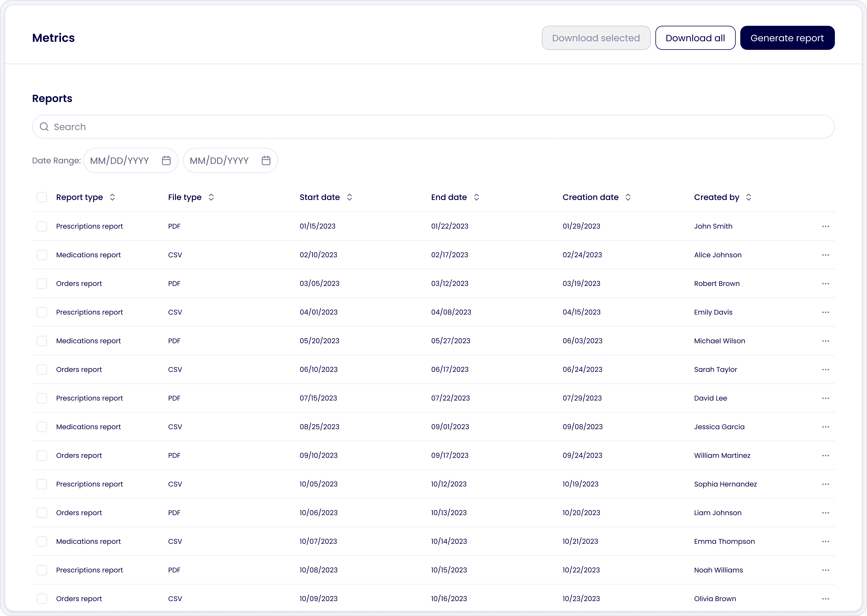The height and width of the screenshot is (616, 867).
Task: Open more options for Michael Wilson's row
Action: click(x=826, y=341)
